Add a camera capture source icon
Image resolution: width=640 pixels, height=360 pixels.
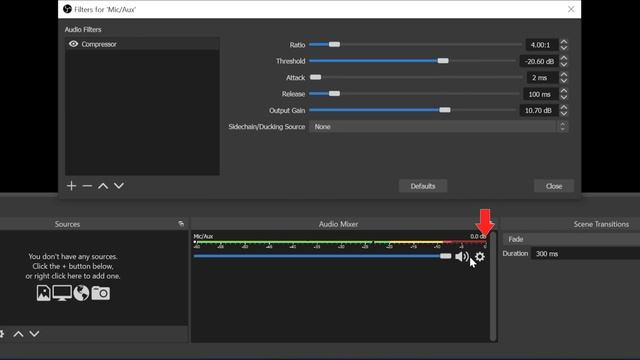pos(100,293)
